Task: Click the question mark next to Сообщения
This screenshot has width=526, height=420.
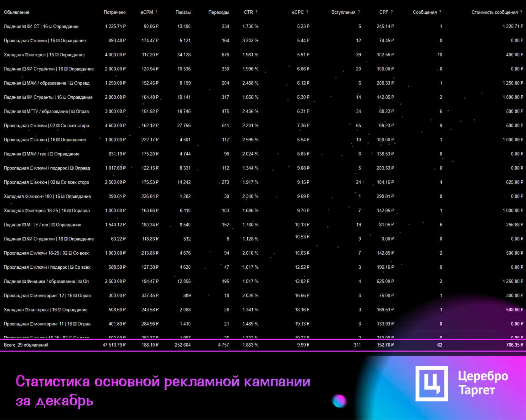Action: coord(440,12)
